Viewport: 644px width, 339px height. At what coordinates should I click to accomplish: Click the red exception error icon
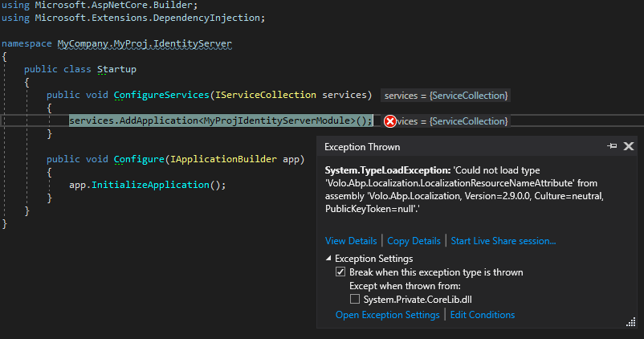(389, 121)
